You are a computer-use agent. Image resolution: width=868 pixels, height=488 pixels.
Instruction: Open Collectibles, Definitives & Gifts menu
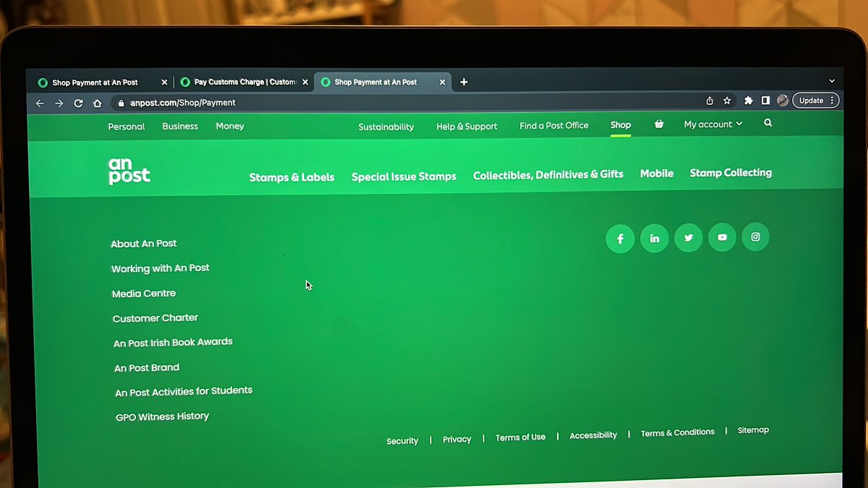548,174
